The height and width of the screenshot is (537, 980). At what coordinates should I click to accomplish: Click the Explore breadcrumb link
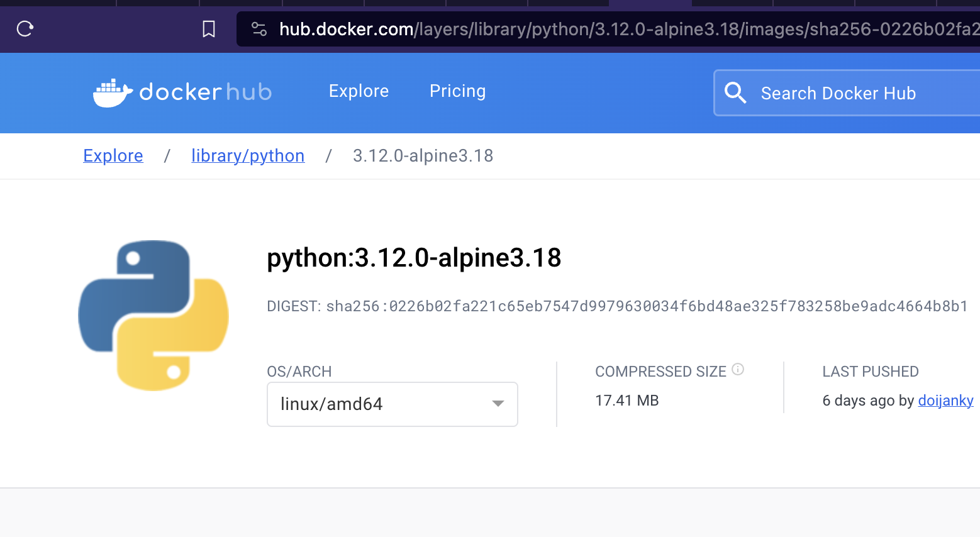[x=113, y=155]
